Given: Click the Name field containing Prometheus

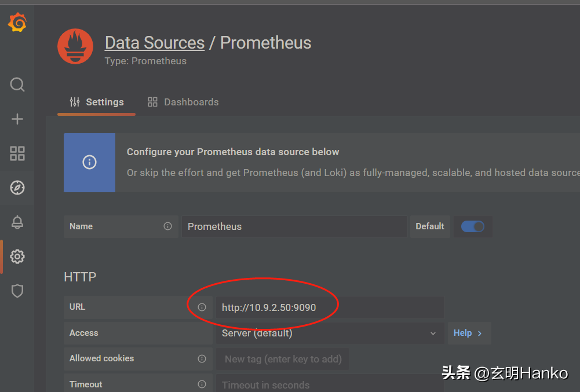Looking at the screenshot, I should tap(294, 226).
